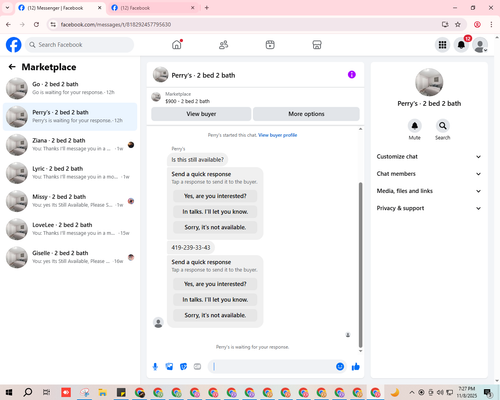Click the 'Is this still available?' message

point(197,160)
